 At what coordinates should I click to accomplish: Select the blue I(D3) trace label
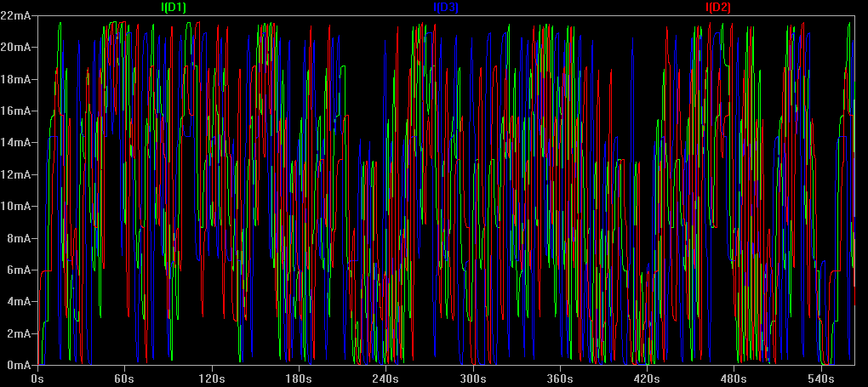[x=446, y=7]
